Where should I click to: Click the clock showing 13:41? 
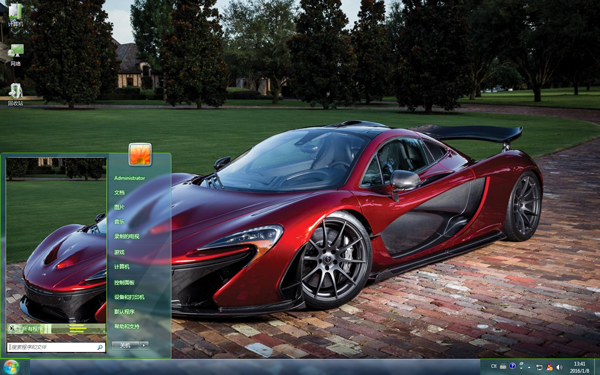[579, 364]
